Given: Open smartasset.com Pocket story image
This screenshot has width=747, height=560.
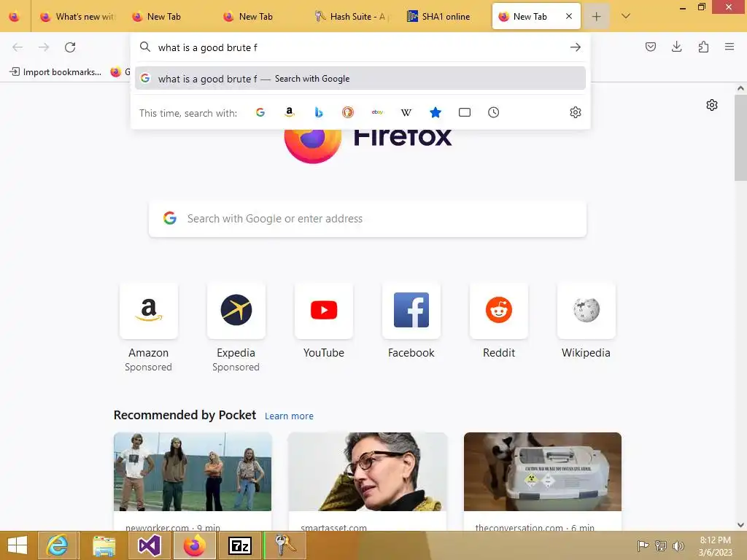Looking at the screenshot, I should pyautogui.click(x=368, y=472).
